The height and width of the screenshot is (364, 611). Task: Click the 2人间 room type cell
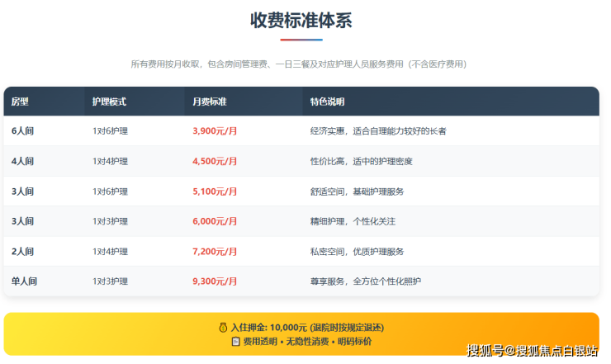pos(23,251)
